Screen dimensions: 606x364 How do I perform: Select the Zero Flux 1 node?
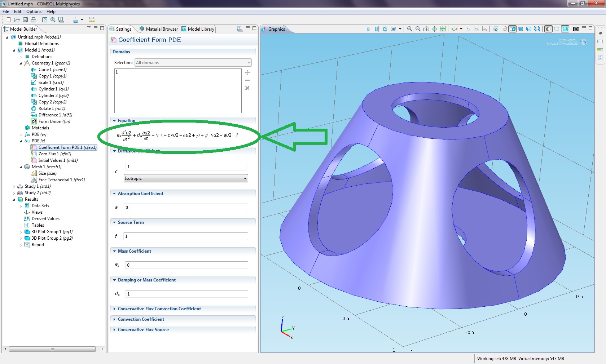(51, 154)
